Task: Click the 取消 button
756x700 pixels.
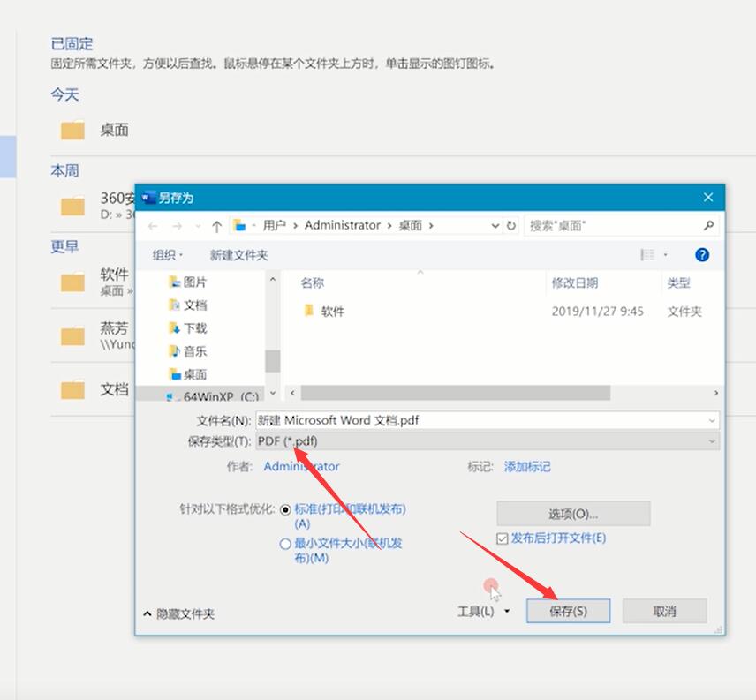Action: (664, 611)
